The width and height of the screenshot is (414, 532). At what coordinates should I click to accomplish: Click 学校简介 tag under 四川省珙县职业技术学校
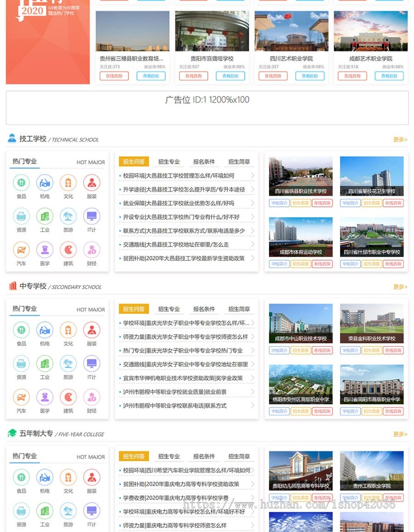(x=279, y=203)
